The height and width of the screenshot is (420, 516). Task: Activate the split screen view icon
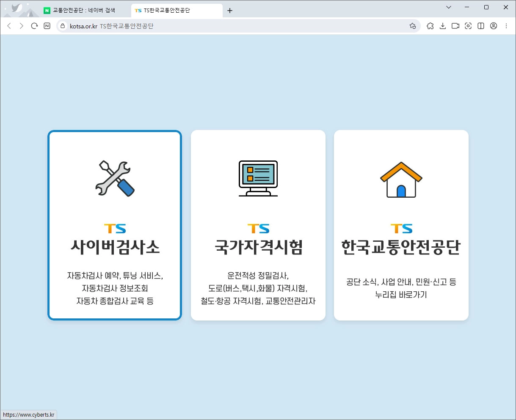[480, 26]
